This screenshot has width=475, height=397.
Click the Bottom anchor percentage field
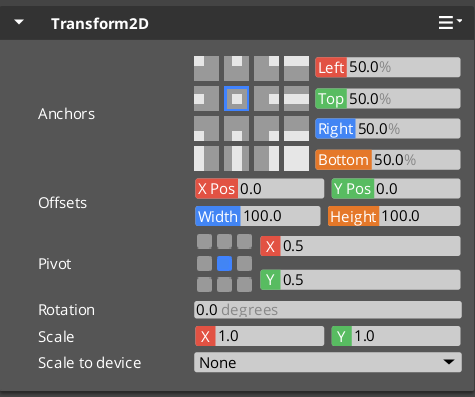[x=388, y=160]
